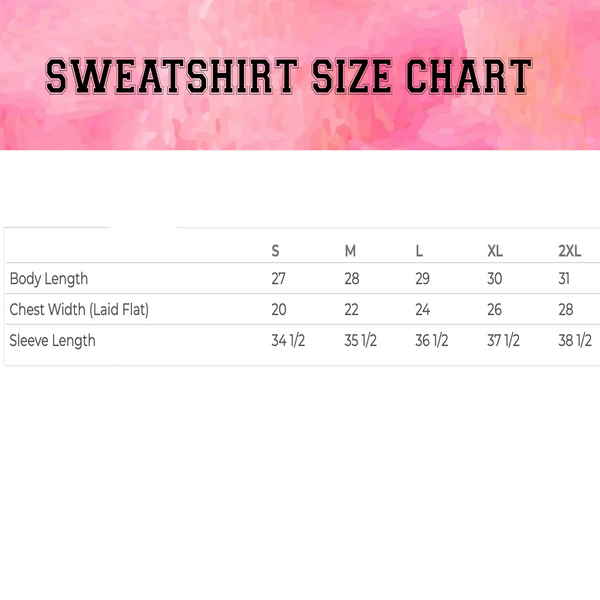Click body length value 27 for S
This screenshot has width=600, height=600.
[278, 279]
